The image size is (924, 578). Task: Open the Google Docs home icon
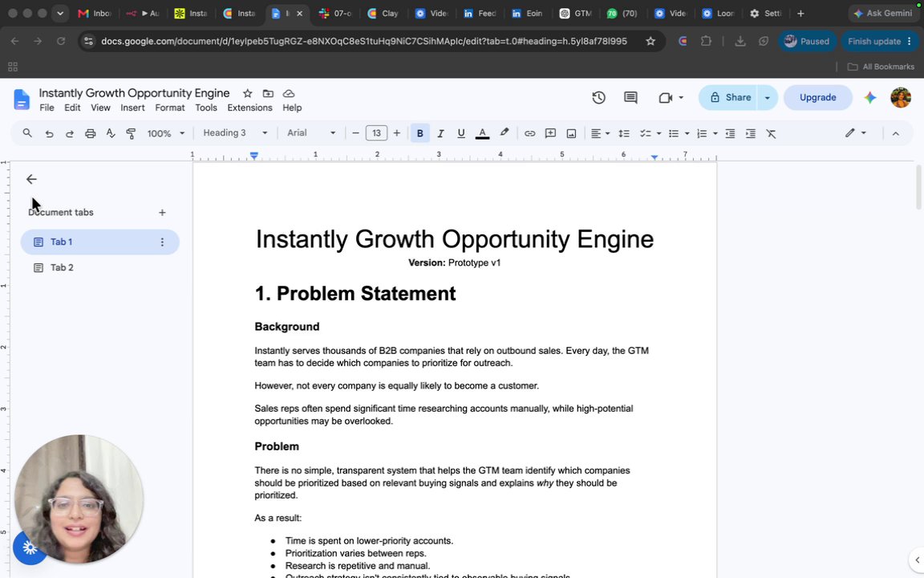point(21,100)
